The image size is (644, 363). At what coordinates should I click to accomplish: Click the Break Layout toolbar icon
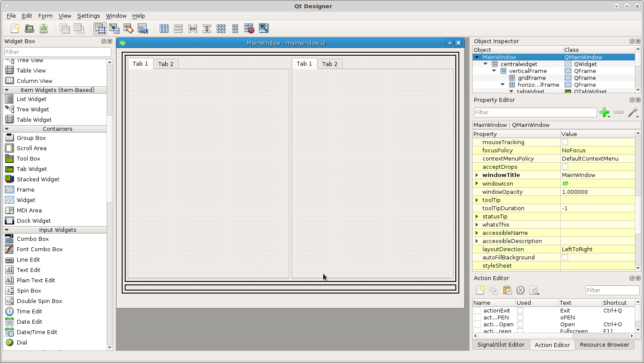tap(249, 28)
